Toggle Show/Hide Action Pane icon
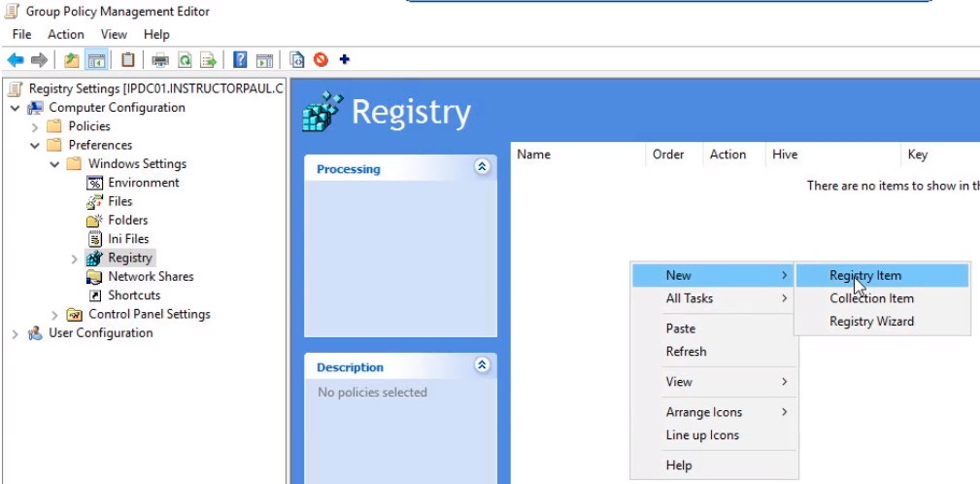 point(264,60)
